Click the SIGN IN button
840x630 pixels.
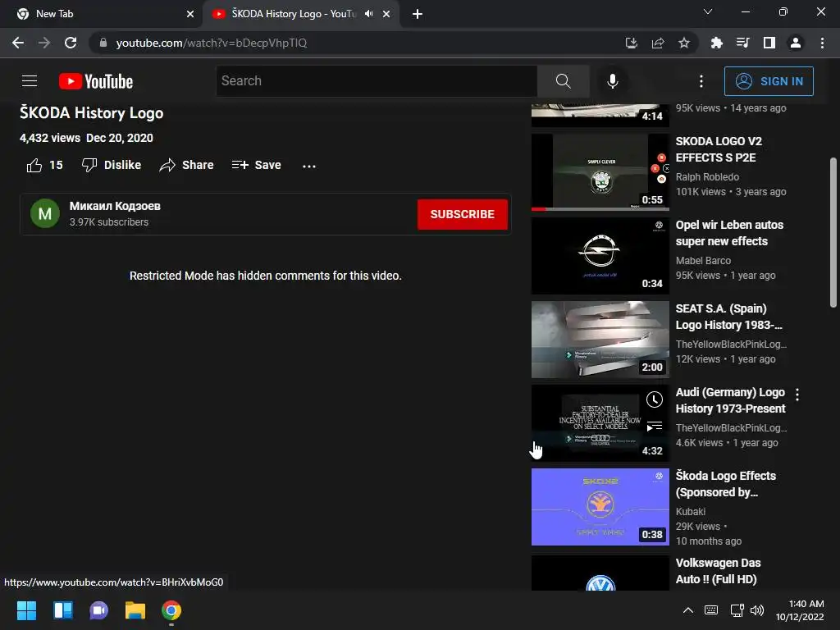pos(769,81)
